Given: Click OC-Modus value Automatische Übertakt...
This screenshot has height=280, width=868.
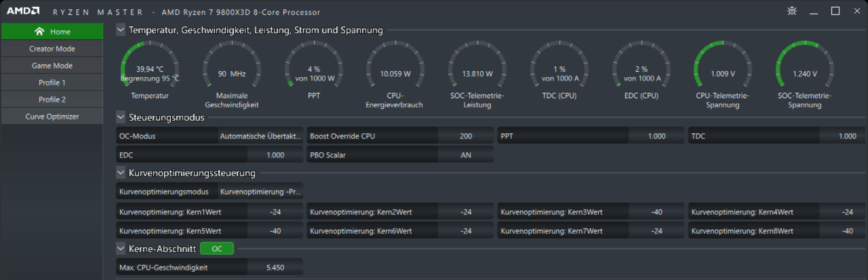Looking at the screenshot, I should [x=260, y=136].
